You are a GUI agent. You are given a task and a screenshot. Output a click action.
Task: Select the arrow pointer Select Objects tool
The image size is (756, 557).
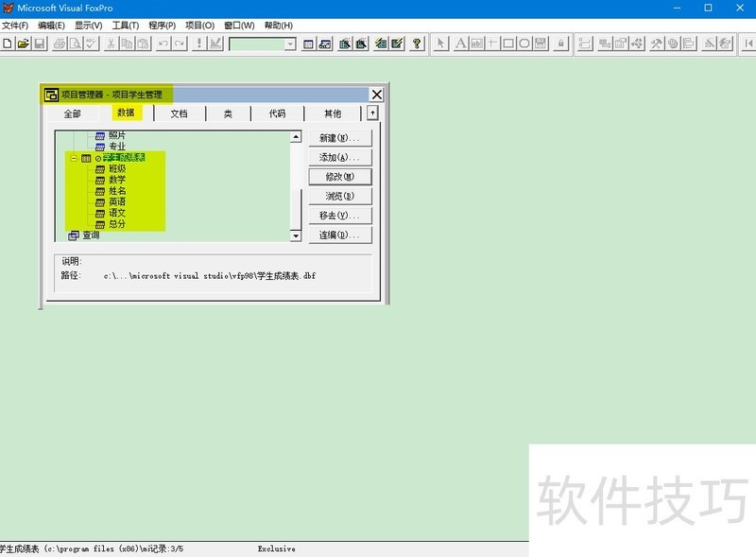click(440, 44)
